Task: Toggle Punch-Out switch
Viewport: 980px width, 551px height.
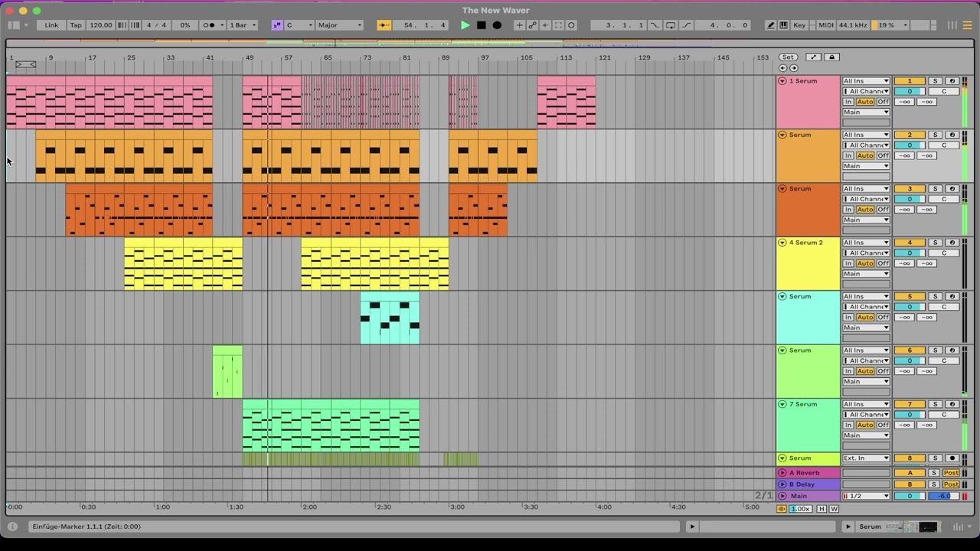Action: (x=687, y=25)
